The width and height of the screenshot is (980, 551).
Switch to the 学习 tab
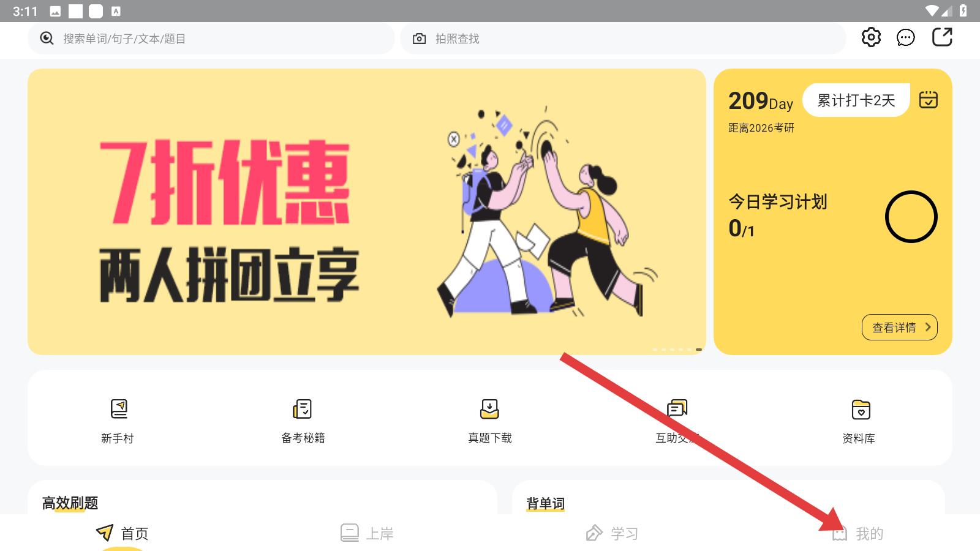[x=612, y=533]
